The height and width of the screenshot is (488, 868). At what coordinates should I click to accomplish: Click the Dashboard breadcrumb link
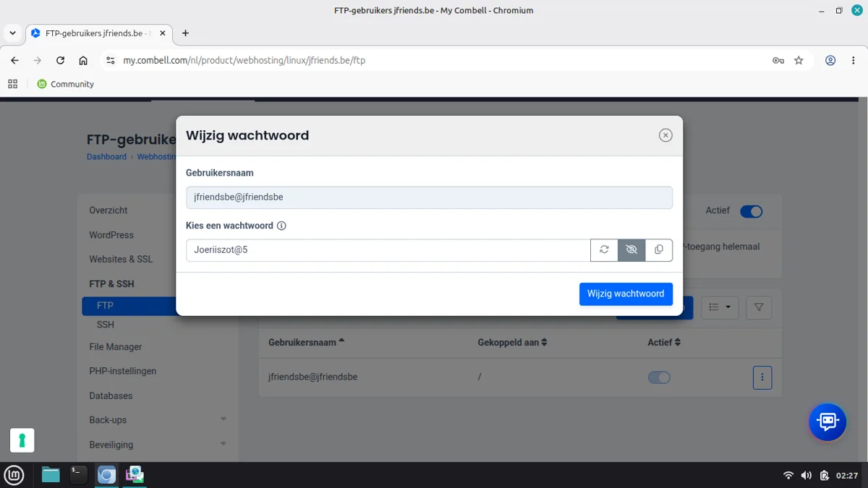tap(106, 157)
